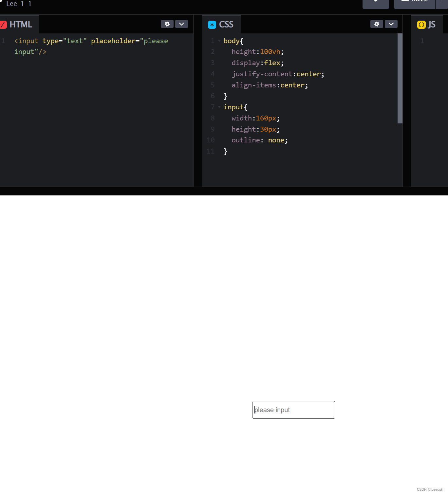Select the CSS editor tab
The width and height of the screenshot is (448, 494).
[221, 24]
